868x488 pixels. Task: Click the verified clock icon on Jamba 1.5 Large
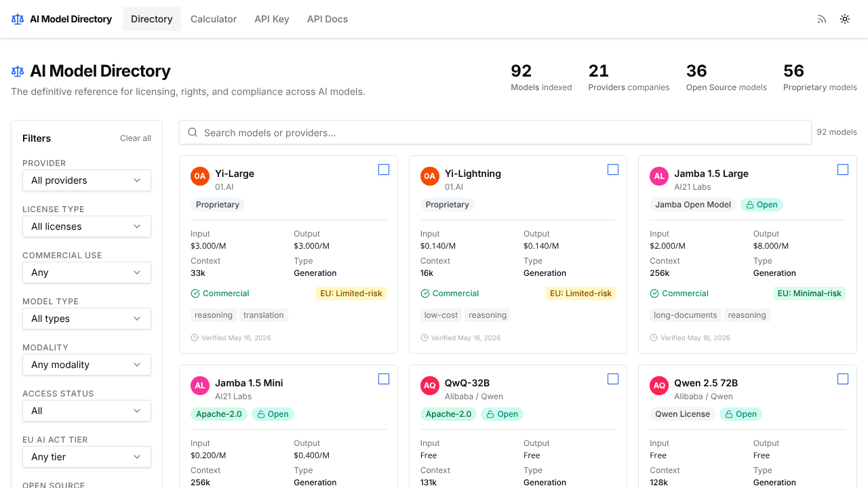654,338
